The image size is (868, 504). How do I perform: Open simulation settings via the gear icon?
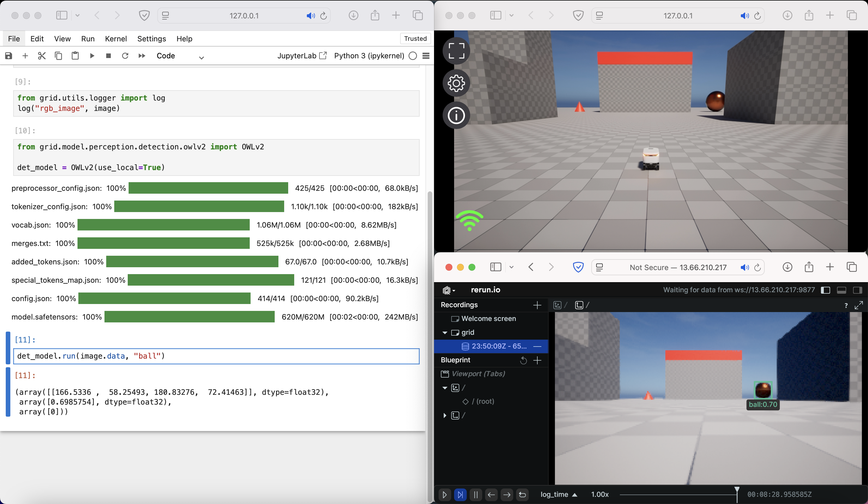[x=456, y=83]
